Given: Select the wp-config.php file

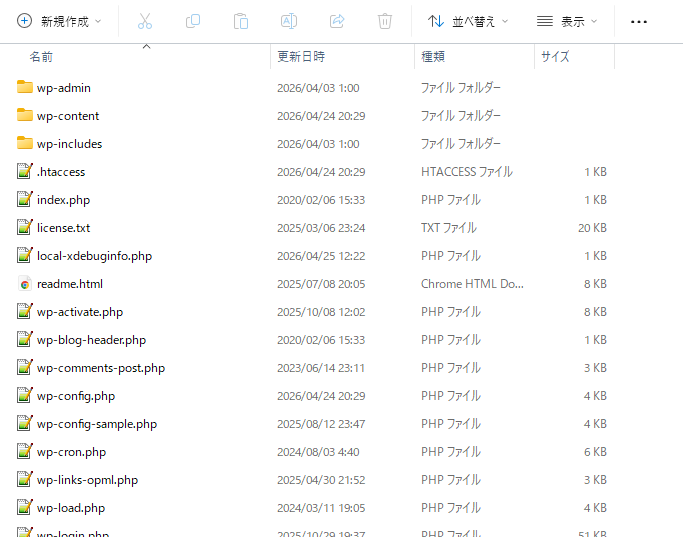Looking at the screenshot, I should (76, 396).
